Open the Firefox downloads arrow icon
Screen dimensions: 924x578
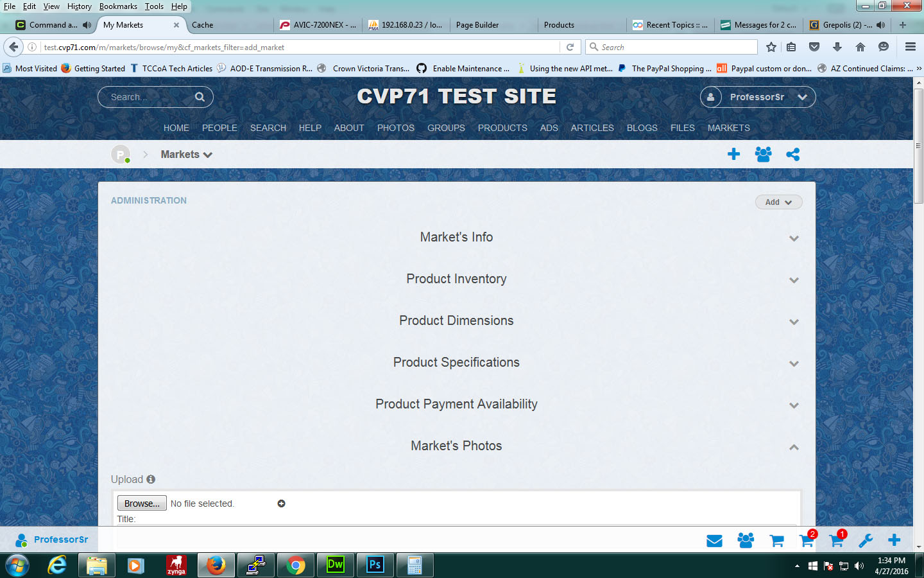(837, 47)
